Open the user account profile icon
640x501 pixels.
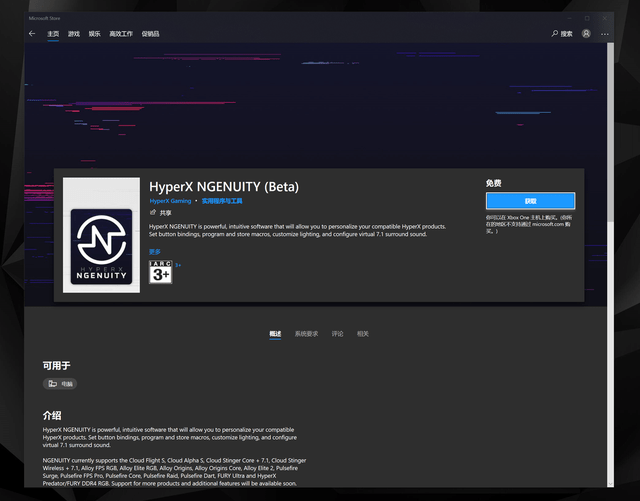tap(586, 33)
